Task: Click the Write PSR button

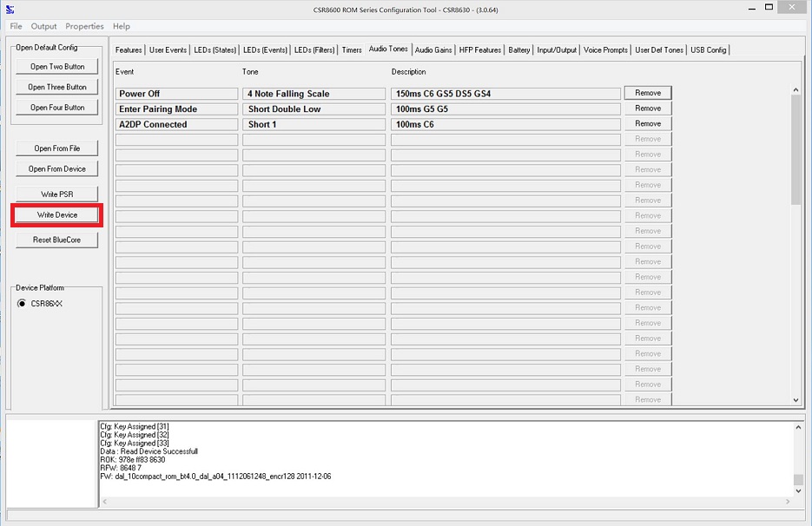Action: (56, 193)
